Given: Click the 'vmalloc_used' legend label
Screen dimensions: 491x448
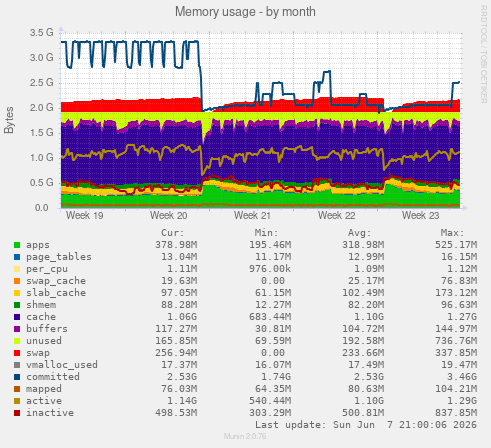Looking at the screenshot, I should pos(62,365).
